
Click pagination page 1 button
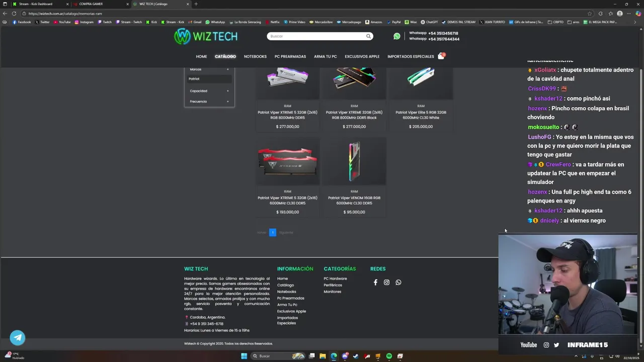273,232
